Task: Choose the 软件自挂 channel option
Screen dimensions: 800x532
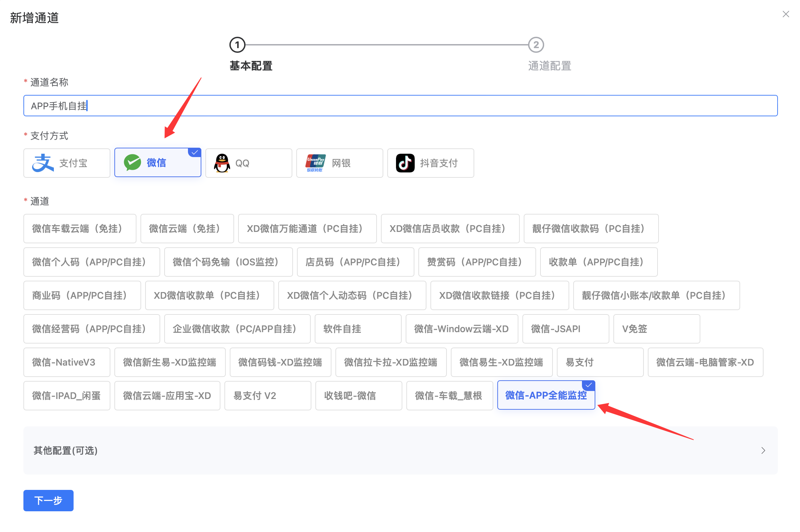Action: pos(358,329)
